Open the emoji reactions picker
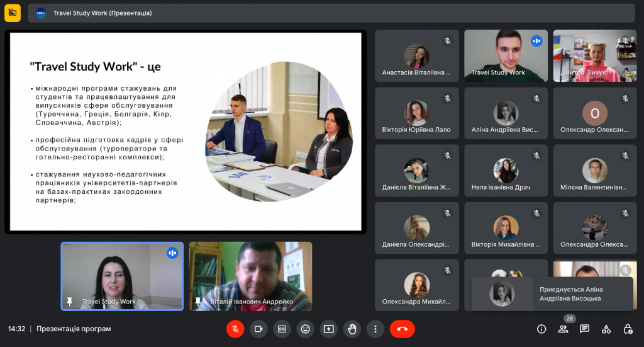 [305, 329]
